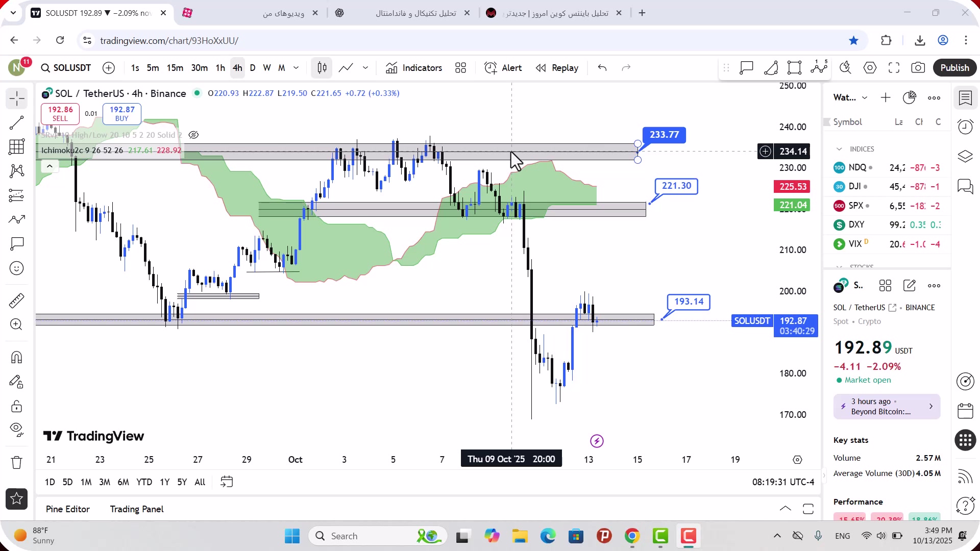Open the Alerts clock sidebar icon
The image size is (980, 551).
point(965,127)
